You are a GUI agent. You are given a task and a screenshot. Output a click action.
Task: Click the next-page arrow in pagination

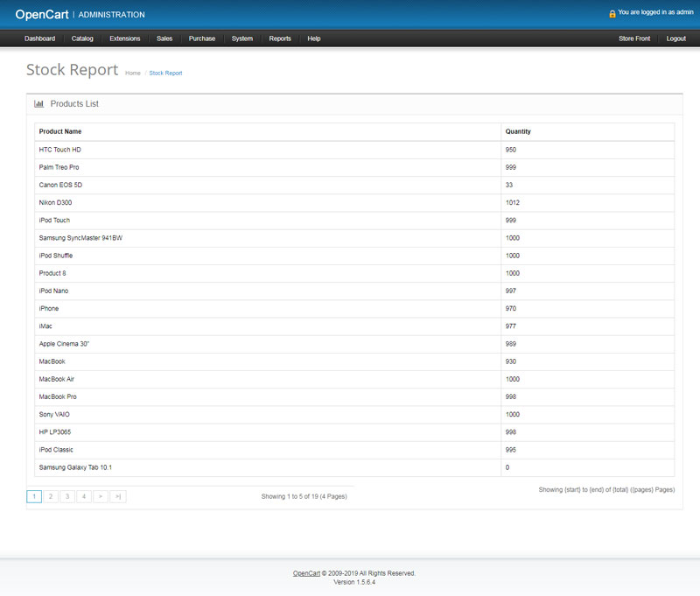click(x=101, y=495)
